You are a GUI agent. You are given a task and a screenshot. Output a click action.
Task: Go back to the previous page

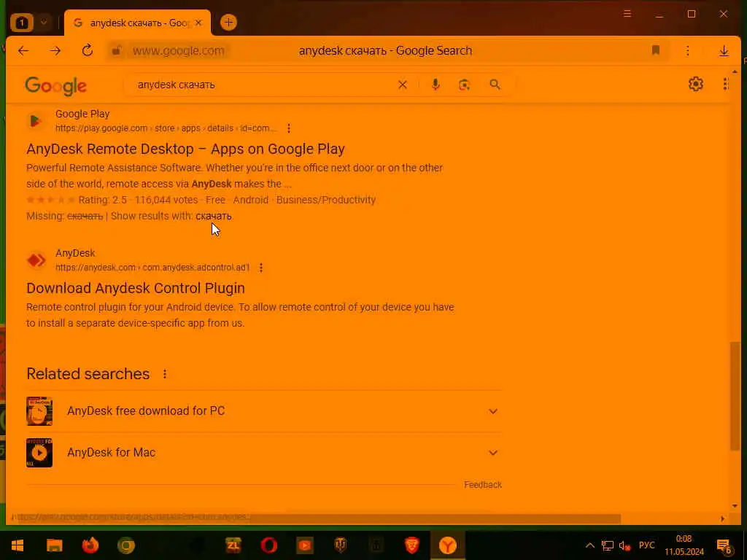coord(23,50)
